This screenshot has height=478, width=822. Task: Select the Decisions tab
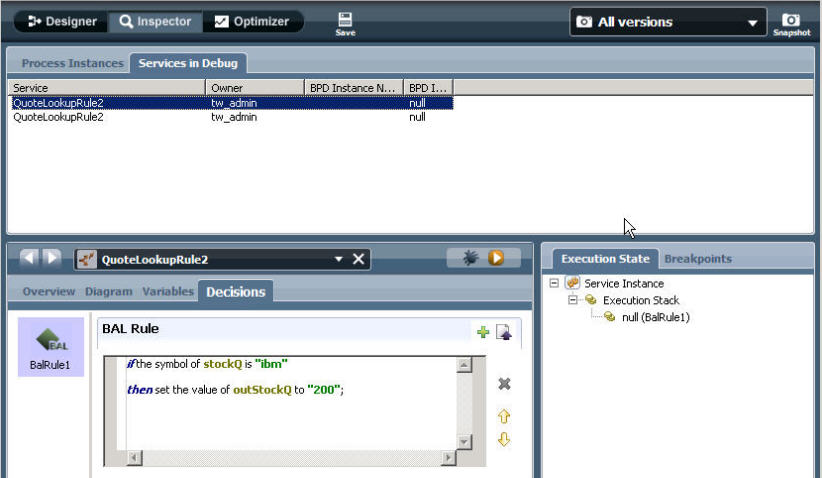point(235,292)
